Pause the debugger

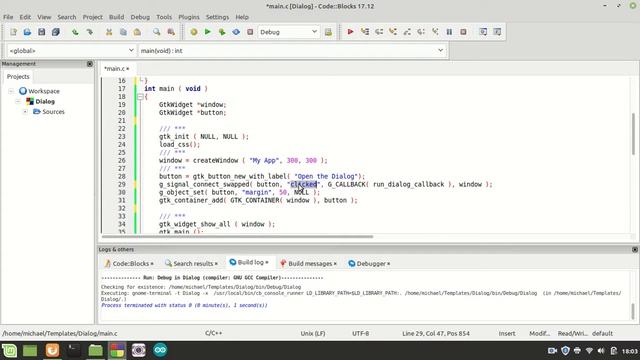click(449, 32)
